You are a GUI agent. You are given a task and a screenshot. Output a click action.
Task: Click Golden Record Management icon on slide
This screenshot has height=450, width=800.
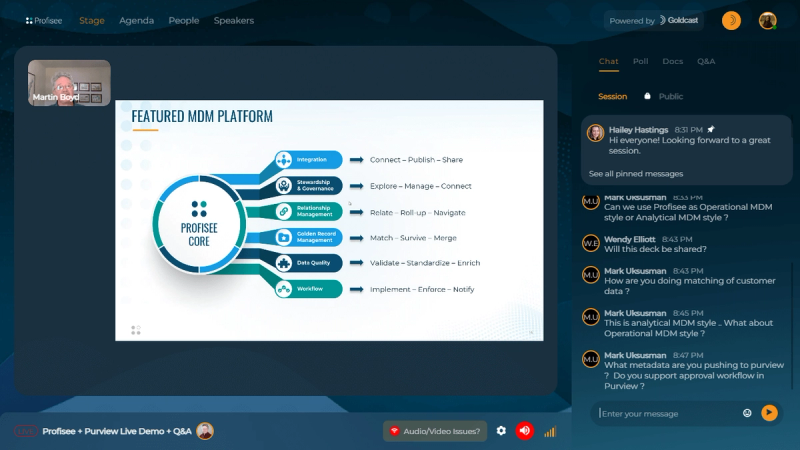[x=284, y=237]
